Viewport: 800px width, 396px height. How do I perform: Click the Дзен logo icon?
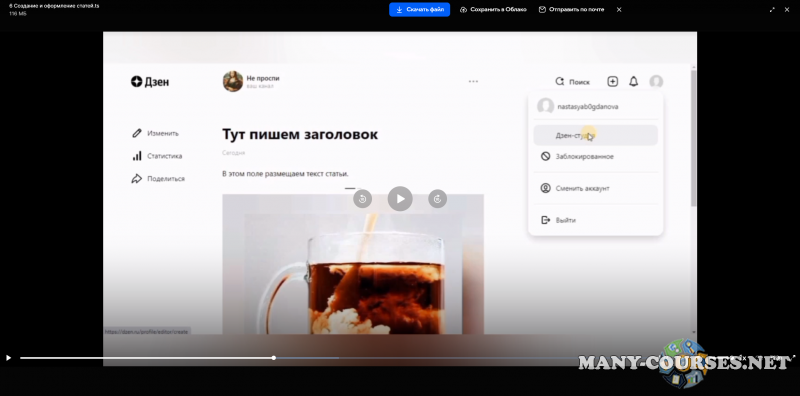(136, 82)
